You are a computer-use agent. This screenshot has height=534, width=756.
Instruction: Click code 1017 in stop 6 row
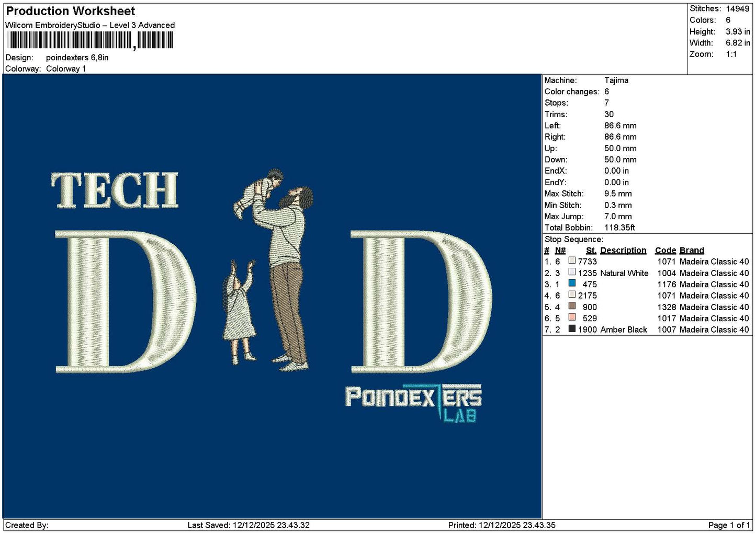667,319
